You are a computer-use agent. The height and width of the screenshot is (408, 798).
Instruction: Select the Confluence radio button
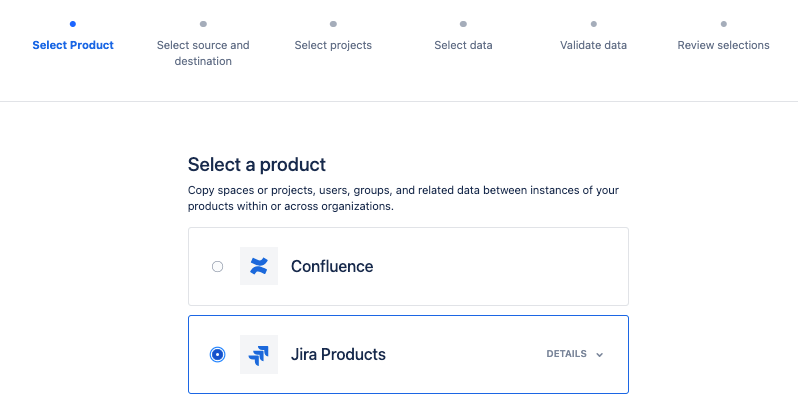tap(218, 266)
